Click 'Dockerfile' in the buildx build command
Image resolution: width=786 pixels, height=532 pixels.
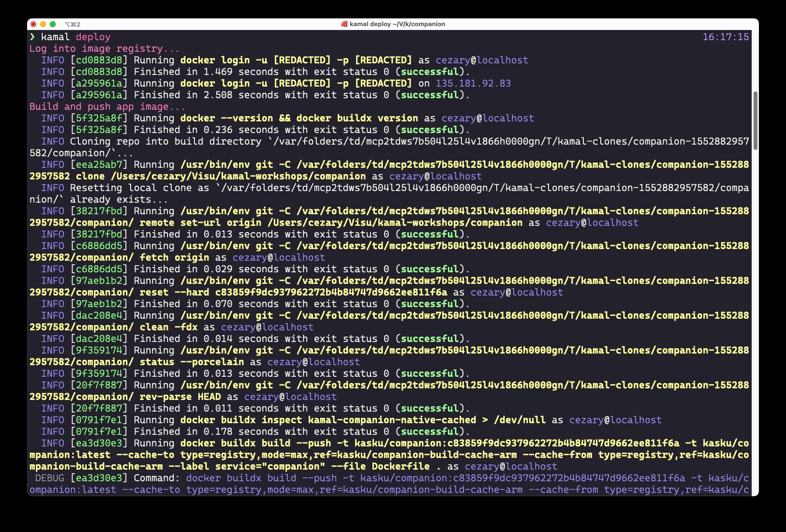[x=400, y=466]
